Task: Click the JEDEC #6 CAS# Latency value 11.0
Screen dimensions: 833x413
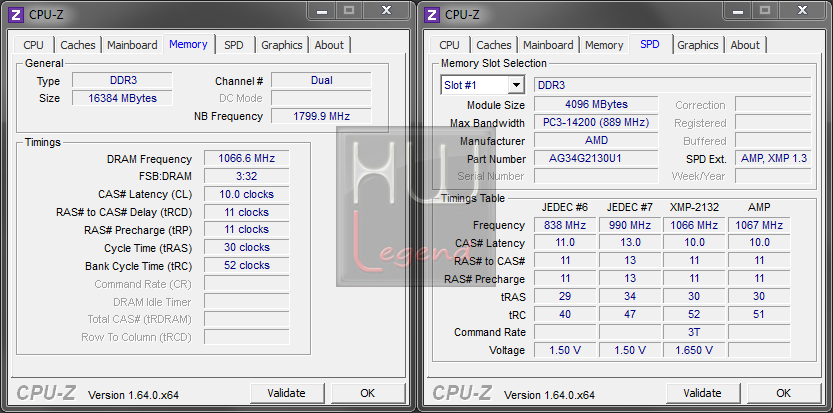Action: [565, 243]
